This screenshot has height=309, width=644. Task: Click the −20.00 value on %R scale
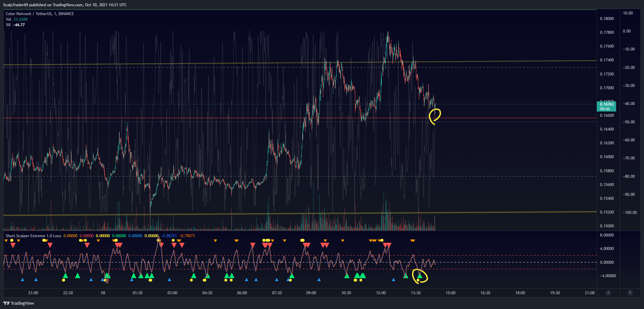pyautogui.click(x=629, y=68)
